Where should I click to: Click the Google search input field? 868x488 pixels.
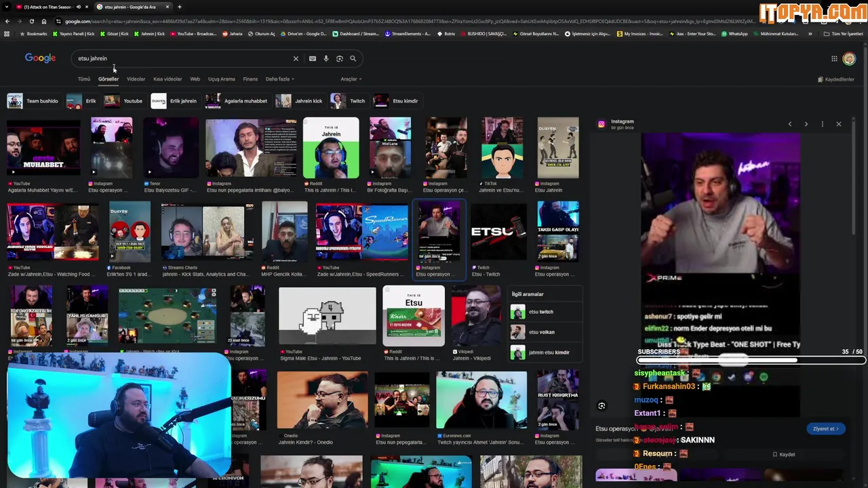[x=183, y=58]
